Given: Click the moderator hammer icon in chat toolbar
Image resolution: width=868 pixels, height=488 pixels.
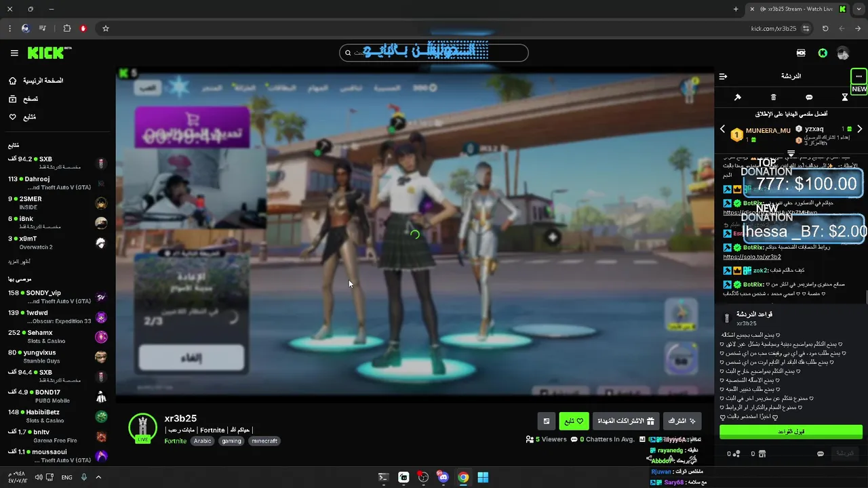Looking at the screenshot, I should pos(738,98).
